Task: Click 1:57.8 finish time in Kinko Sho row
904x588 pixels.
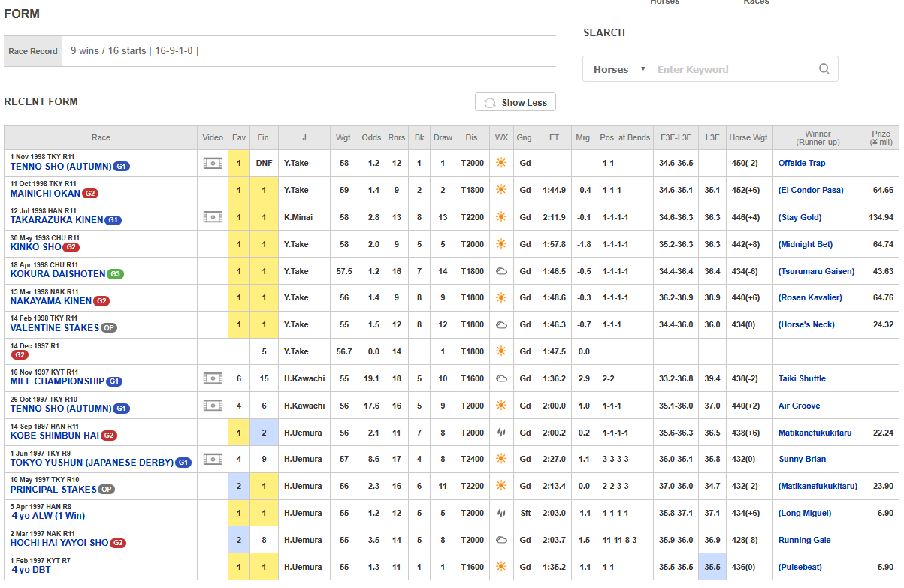Action: click(554, 244)
